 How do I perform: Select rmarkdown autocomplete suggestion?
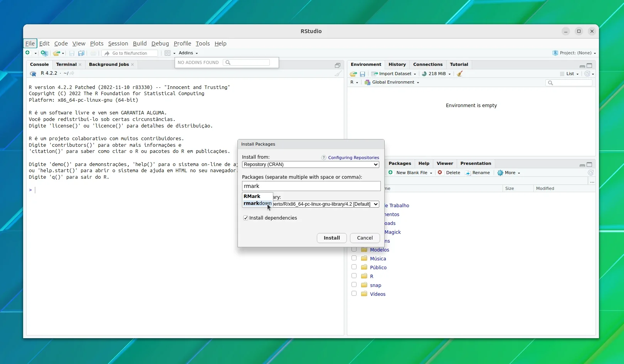[257, 203]
